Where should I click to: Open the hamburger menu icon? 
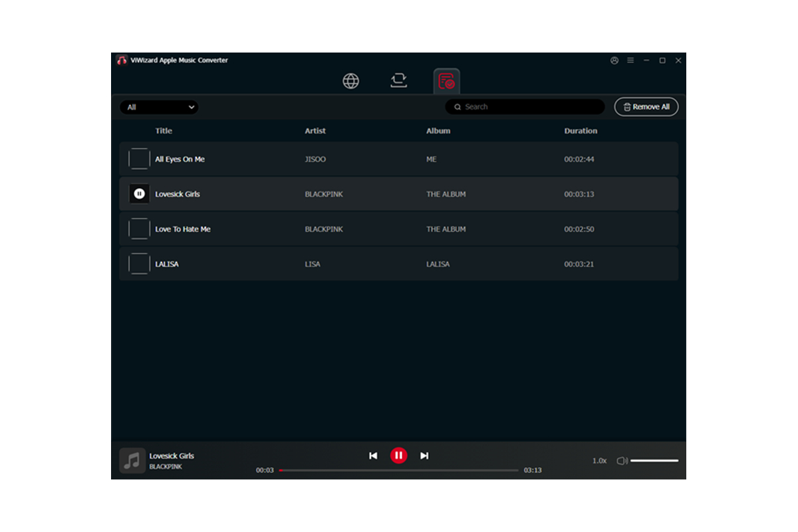(x=630, y=61)
